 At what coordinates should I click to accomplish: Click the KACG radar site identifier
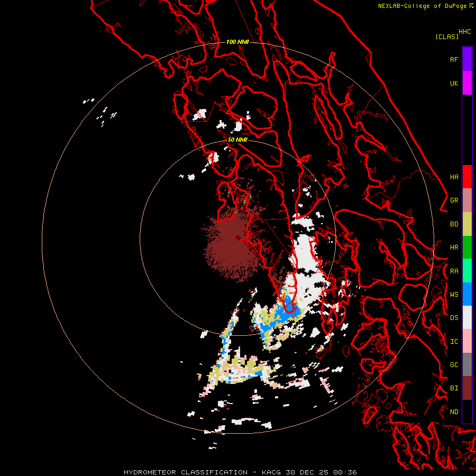pos(271,472)
